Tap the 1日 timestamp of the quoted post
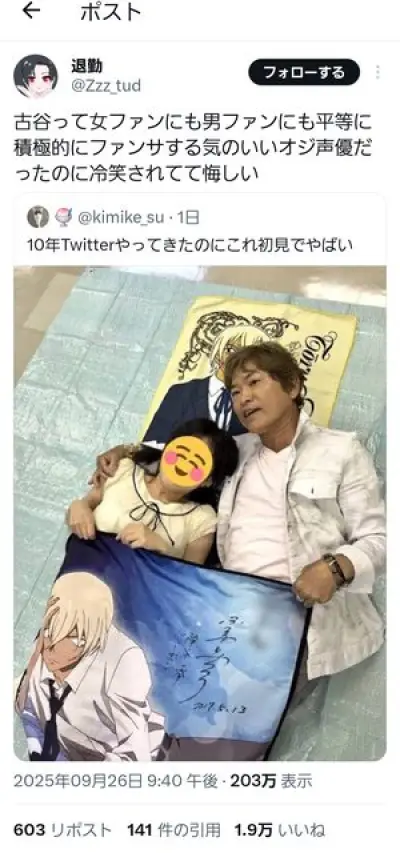 [x=188, y=218]
